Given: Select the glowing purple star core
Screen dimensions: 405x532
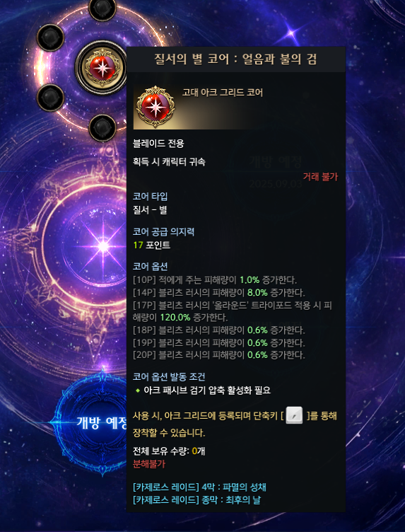Looking at the screenshot, I should (102, 247).
